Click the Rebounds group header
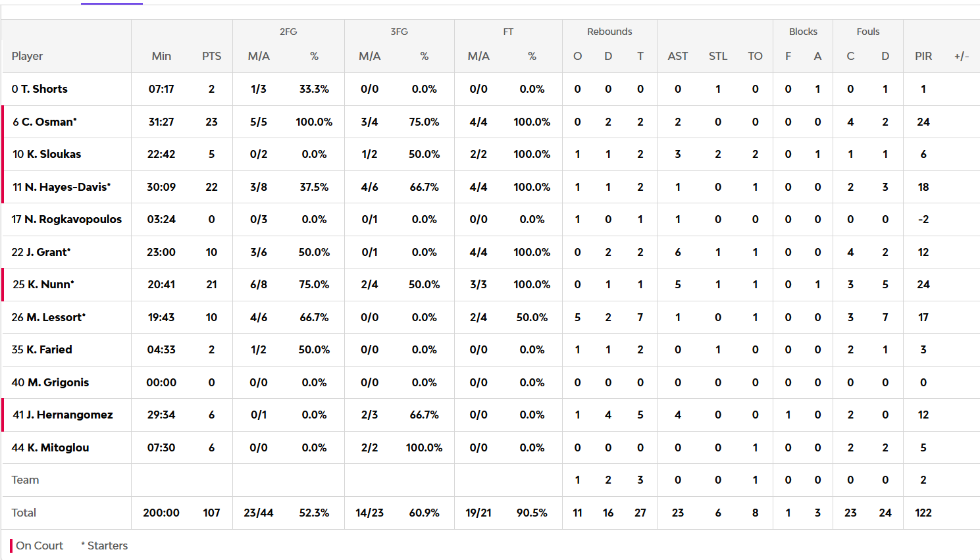This screenshot has width=980, height=560. [x=609, y=32]
